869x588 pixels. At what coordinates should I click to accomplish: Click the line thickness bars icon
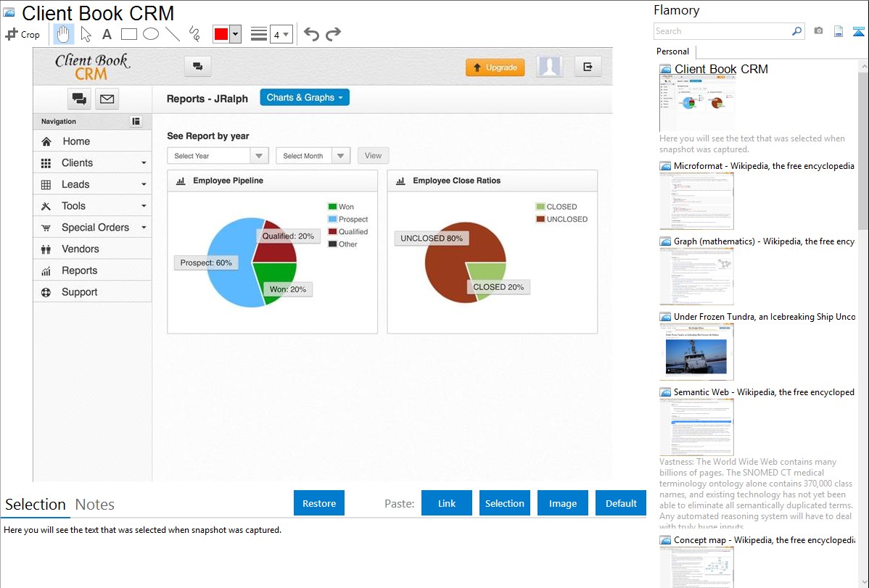259,34
